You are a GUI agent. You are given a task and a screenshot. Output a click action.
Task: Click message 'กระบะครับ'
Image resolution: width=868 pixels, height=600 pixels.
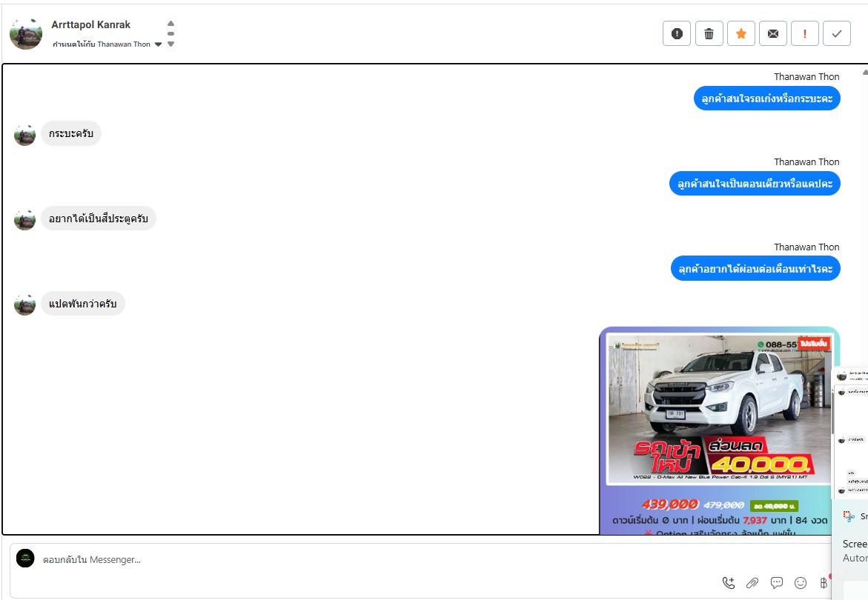71,133
